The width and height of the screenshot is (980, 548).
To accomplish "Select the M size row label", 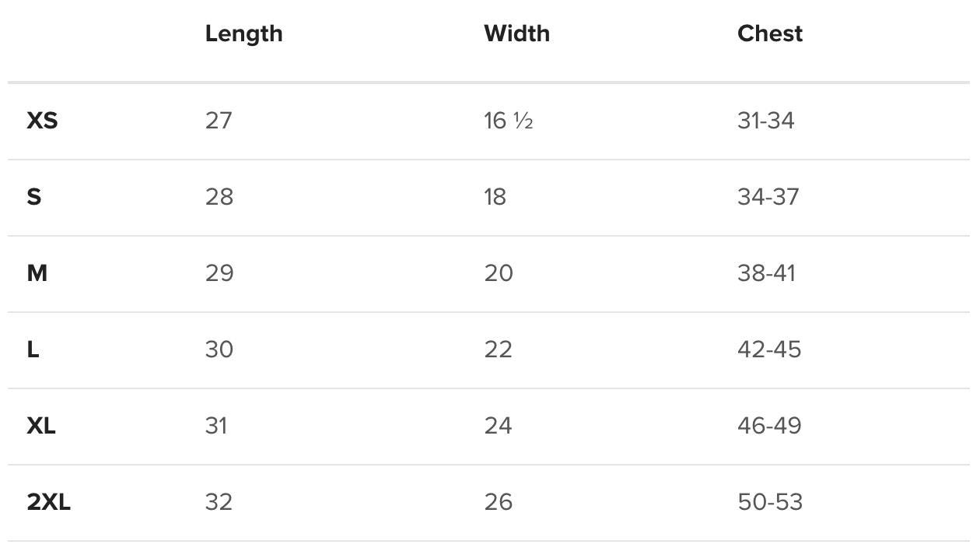I will [x=37, y=273].
